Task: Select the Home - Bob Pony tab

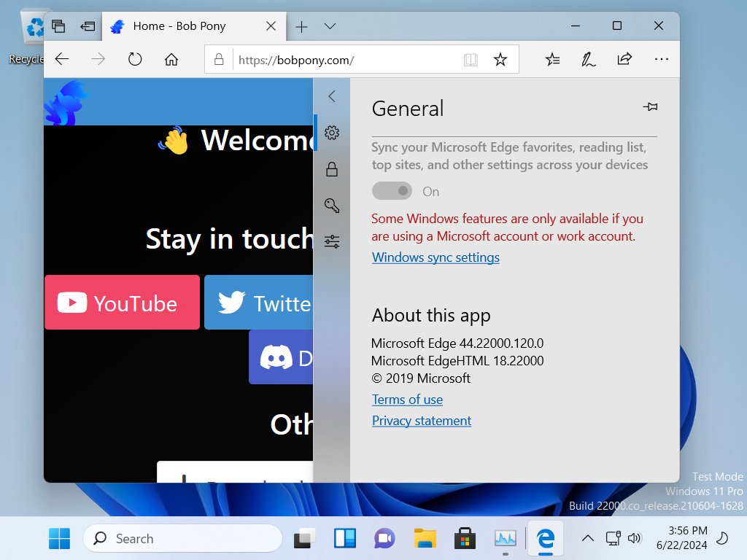Action: coord(193,26)
